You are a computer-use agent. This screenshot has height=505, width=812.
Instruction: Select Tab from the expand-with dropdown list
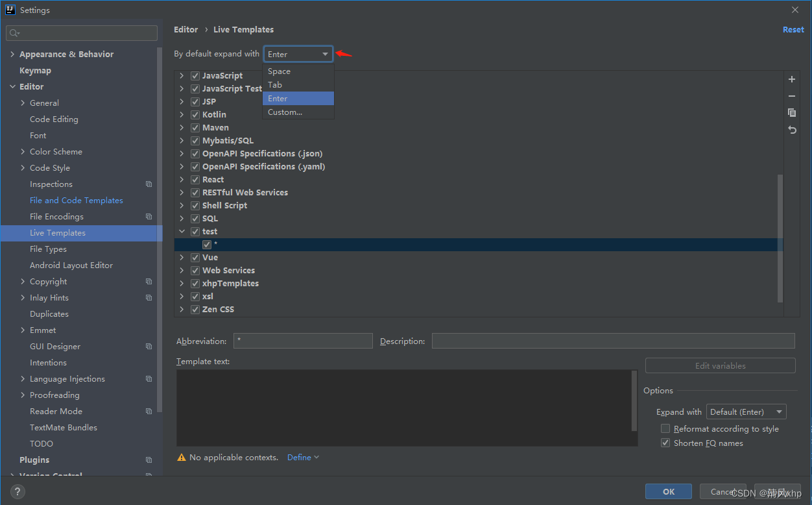(x=275, y=85)
